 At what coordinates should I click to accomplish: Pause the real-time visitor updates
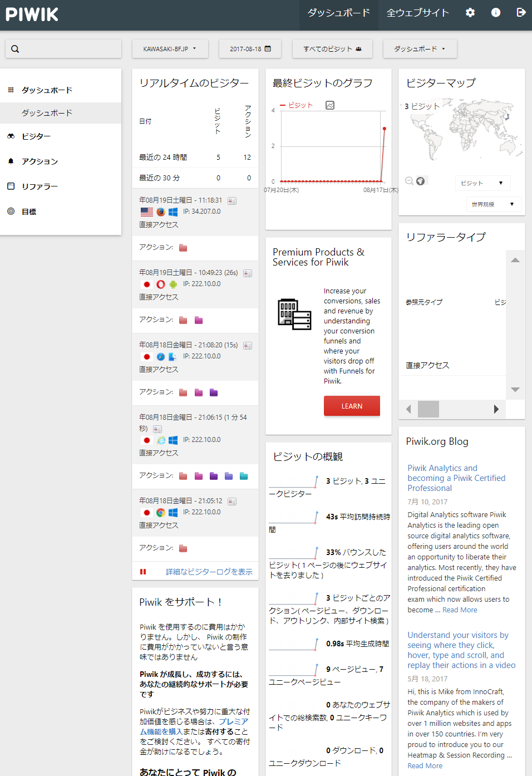tap(143, 572)
